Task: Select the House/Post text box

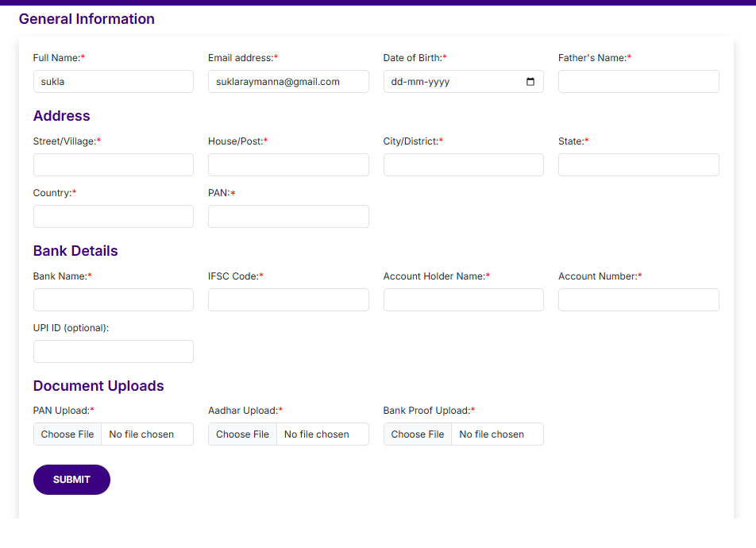Action: click(288, 165)
